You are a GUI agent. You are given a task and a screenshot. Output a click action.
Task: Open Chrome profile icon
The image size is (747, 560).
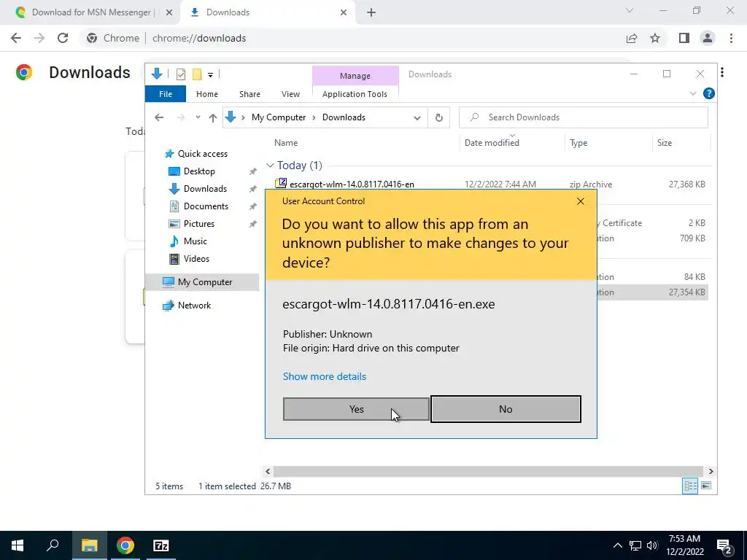pyautogui.click(x=708, y=38)
